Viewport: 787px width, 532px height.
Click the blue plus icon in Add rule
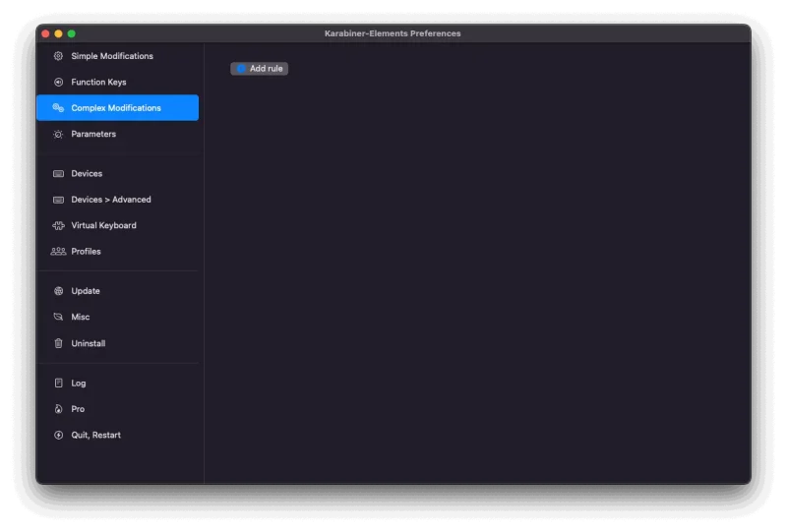[241, 68]
